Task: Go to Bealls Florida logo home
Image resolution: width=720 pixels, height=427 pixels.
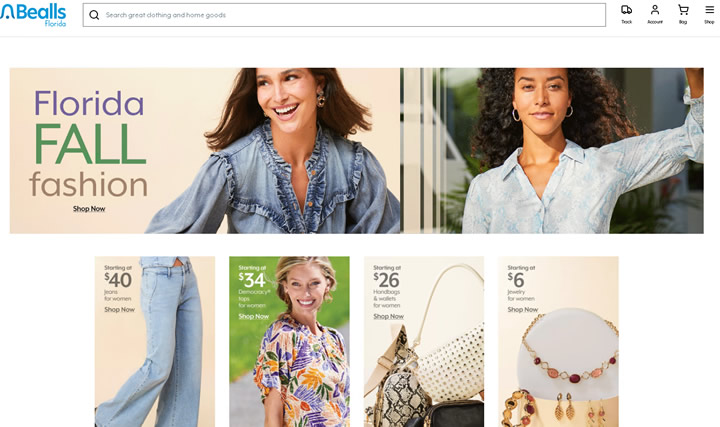Action: (33, 15)
